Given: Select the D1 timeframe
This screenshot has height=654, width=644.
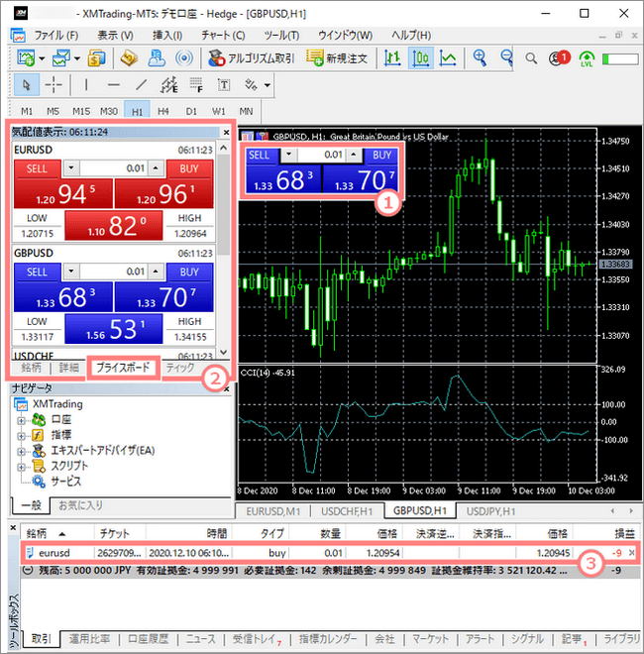Looking at the screenshot, I should pyautogui.click(x=191, y=111).
